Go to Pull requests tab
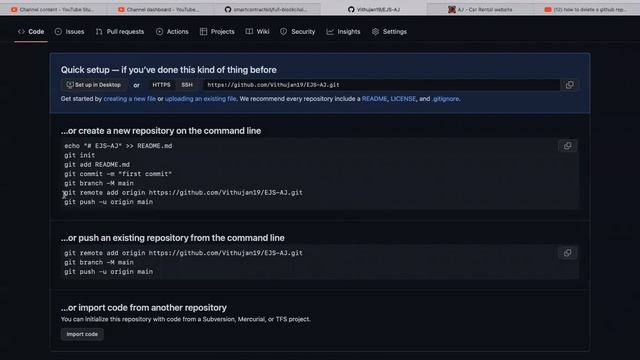 click(x=120, y=31)
